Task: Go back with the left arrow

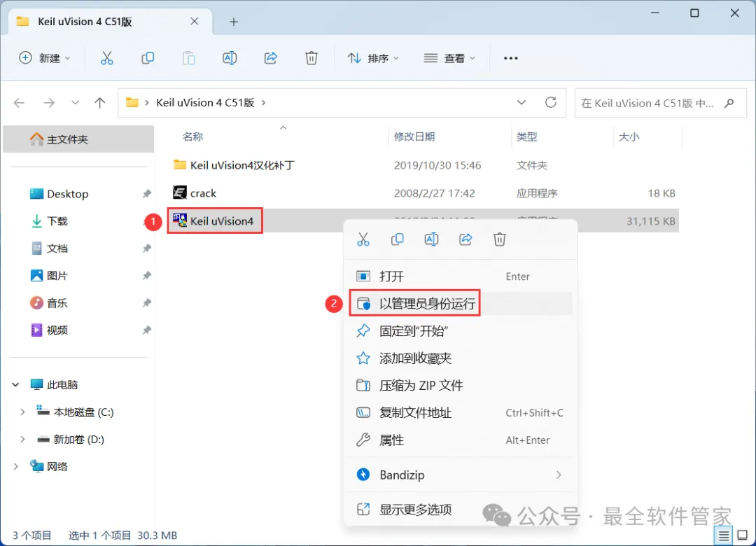Action: point(20,103)
